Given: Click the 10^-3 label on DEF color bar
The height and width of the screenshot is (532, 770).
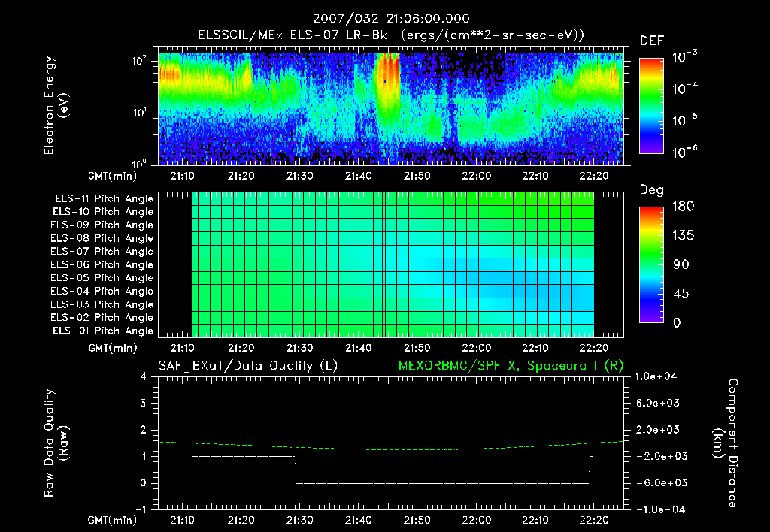Looking at the screenshot, I should [x=684, y=57].
